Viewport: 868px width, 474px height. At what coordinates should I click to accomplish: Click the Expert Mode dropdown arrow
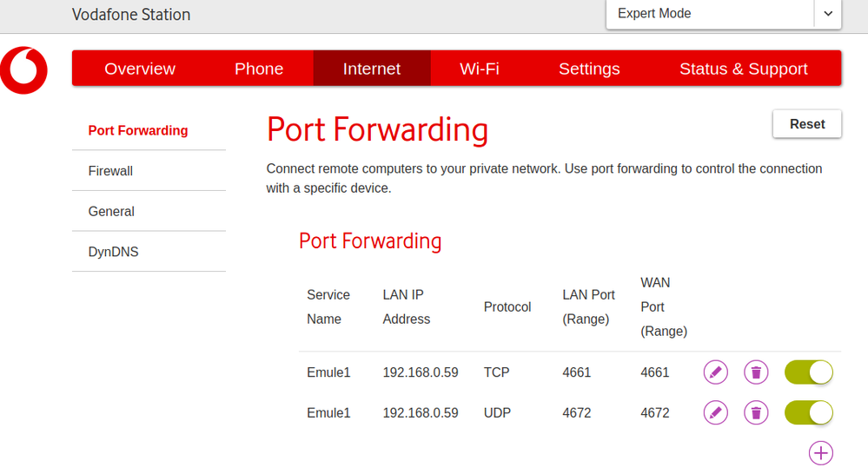point(828,14)
